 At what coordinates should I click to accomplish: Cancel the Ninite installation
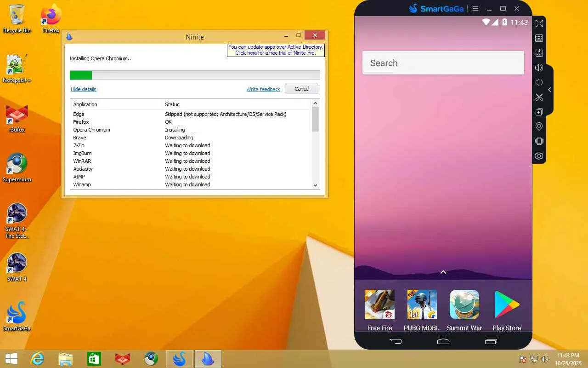pos(302,89)
